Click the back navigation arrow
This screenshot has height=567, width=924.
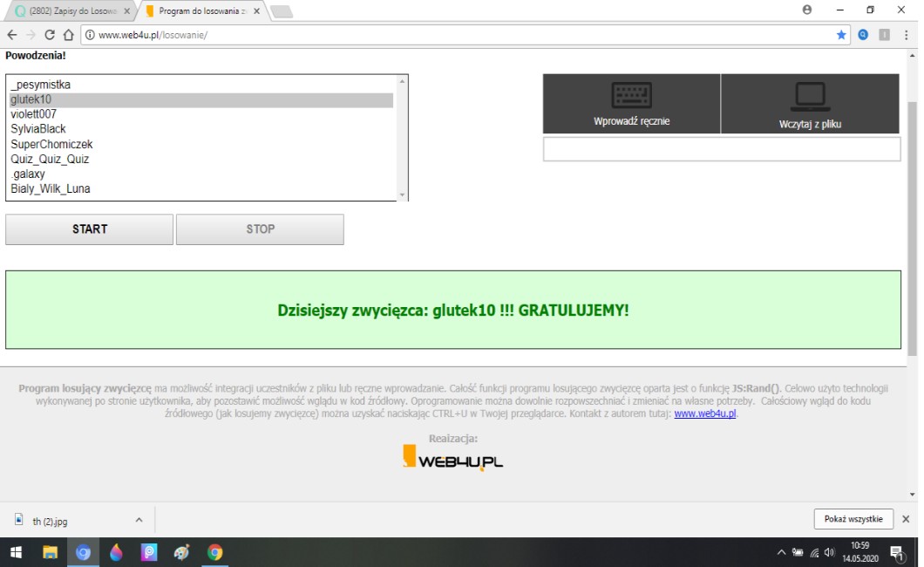click(12, 35)
